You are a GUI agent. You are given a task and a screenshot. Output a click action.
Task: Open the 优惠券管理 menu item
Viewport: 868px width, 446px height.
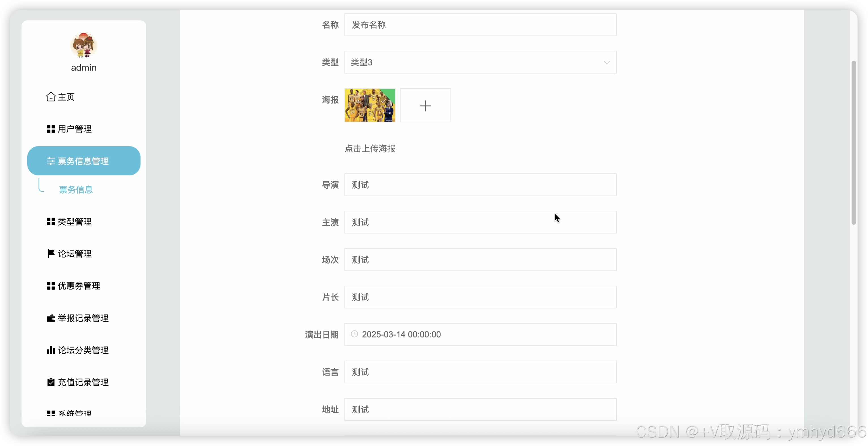coord(79,286)
